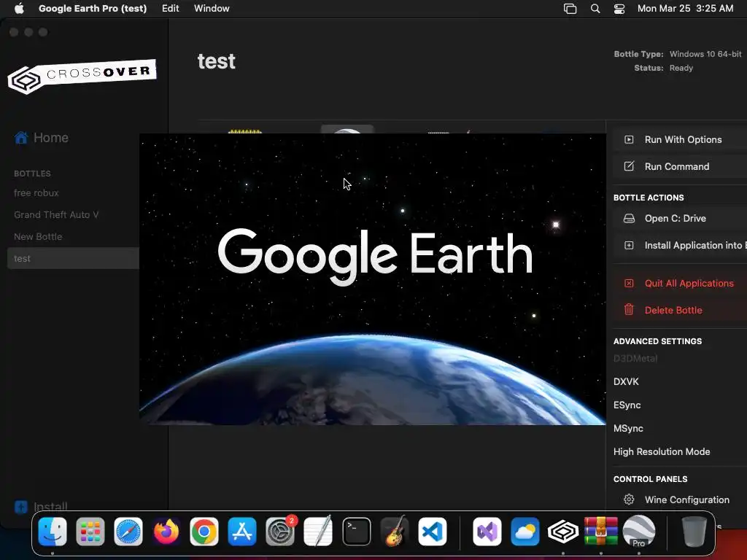This screenshot has height=560, width=747.
Task: Open Visual Studio Code in Dock
Action: pyautogui.click(x=433, y=532)
